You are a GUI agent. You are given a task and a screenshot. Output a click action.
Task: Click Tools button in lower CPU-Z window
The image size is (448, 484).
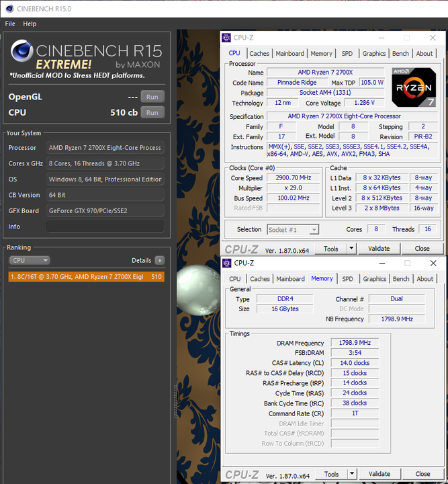pos(331,474)
